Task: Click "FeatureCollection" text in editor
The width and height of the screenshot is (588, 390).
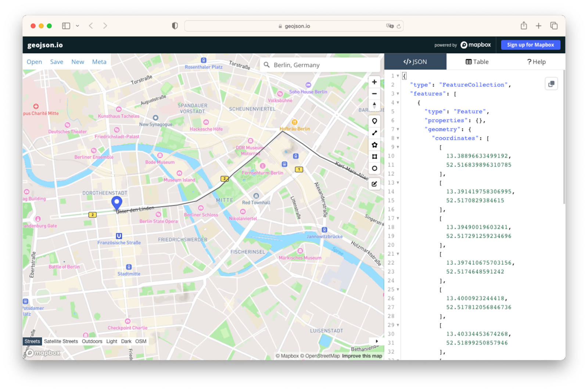Action: [473, 85]
